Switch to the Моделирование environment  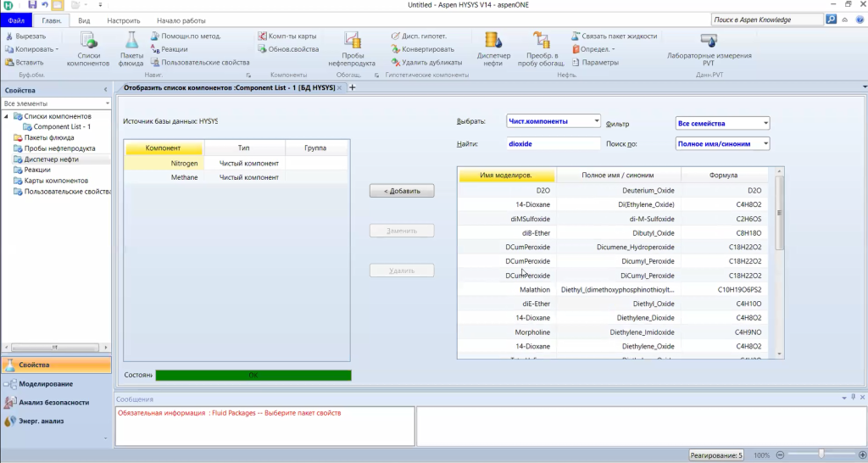[46, 384]
